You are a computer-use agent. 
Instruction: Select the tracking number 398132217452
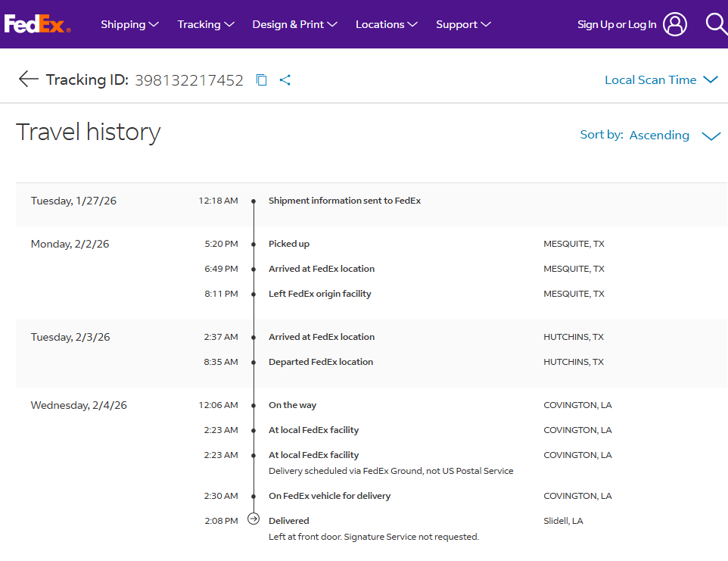tap(189, 80)
